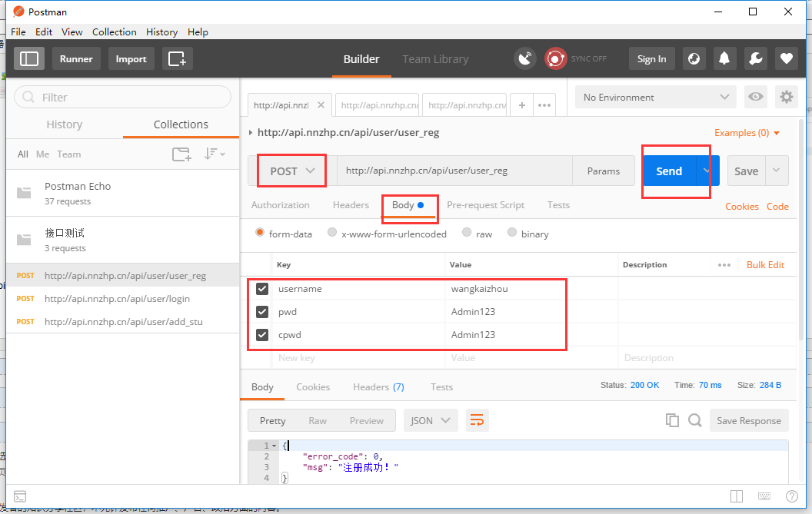812x514 pixels.
Task: Open the Save button dropdown arrow
Action: click(777, 171)
